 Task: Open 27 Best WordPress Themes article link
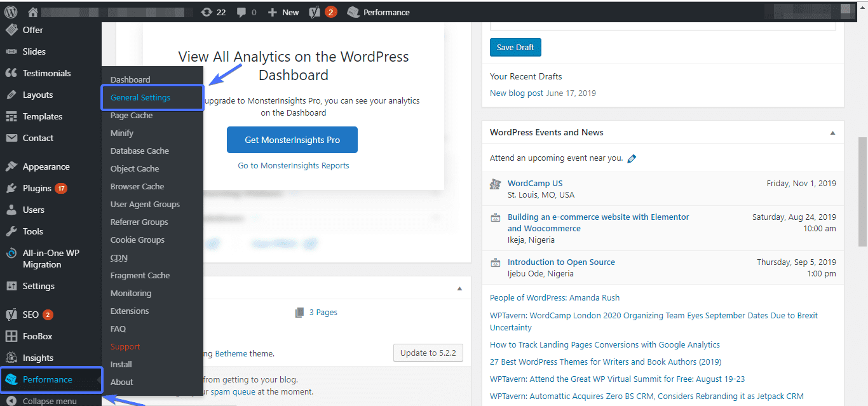click(606, 362)
